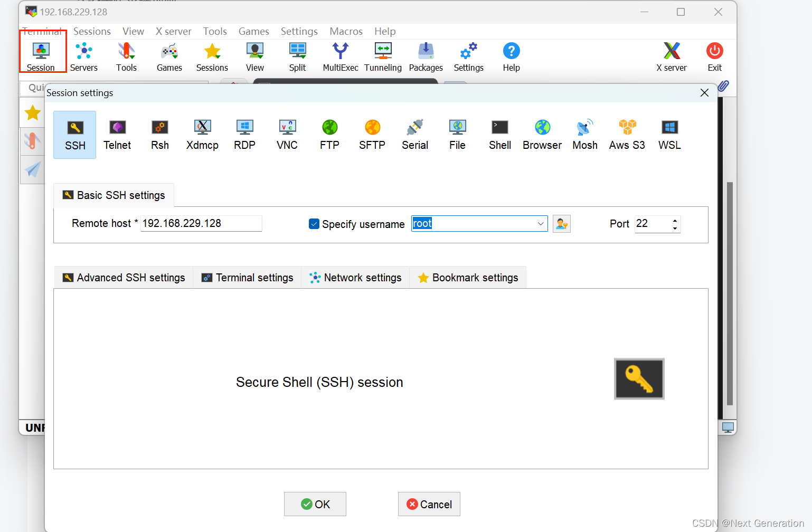Open the Tunneling tool
The height and width of the screenshot is (532, 812).
pyautogui.click(x=383, y=56)
